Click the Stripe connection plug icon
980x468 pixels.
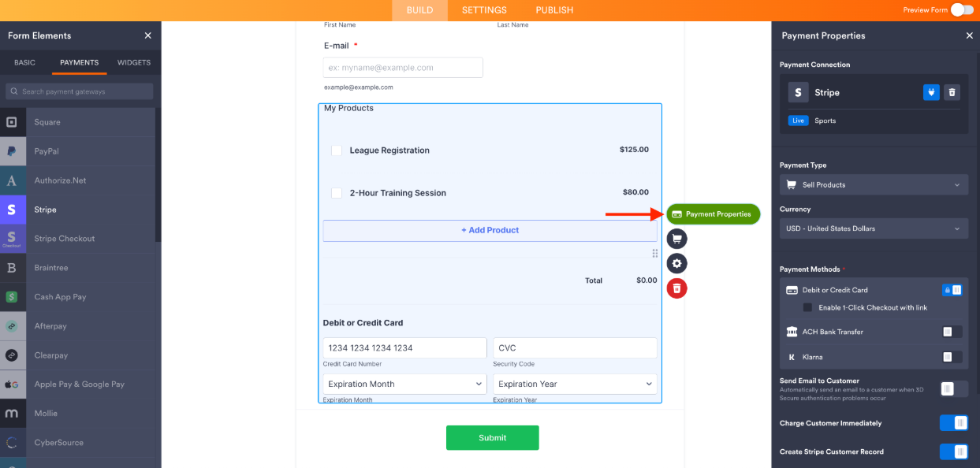click(x=931, y=92)
